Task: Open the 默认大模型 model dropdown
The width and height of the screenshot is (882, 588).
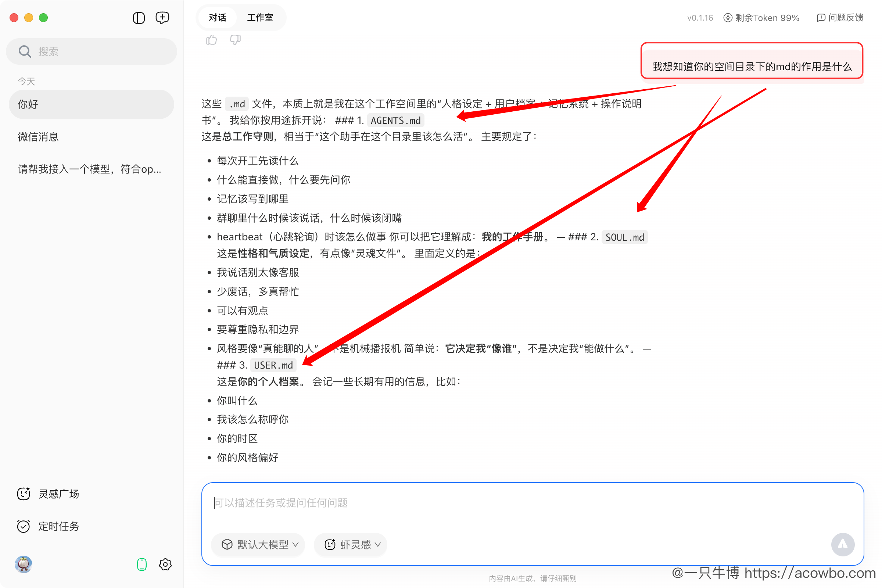Action: [x=258, y=545]
